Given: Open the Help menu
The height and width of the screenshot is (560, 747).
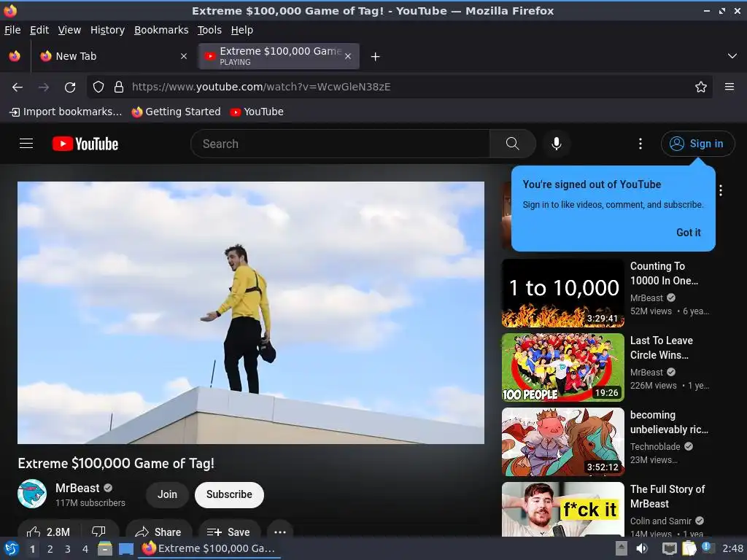Looking at the screenshot, I should click(x=242, y=30).
